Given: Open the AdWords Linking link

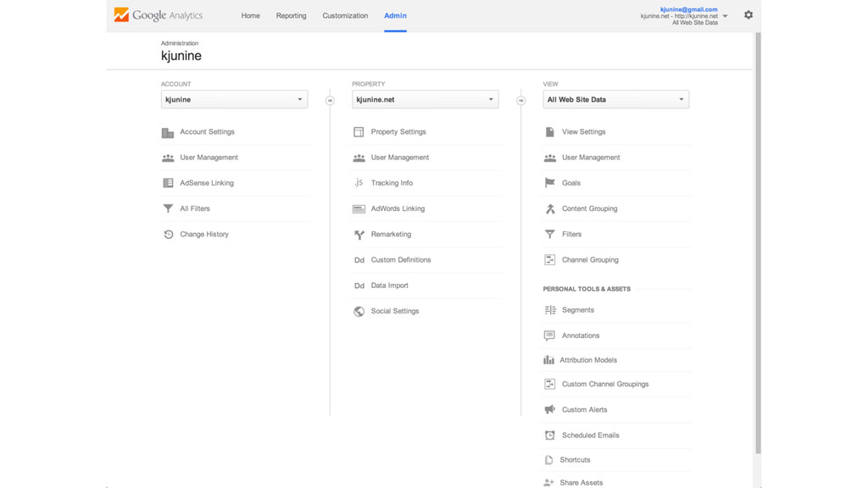Looking at the screenshot, I should click(x=398, y=208).
